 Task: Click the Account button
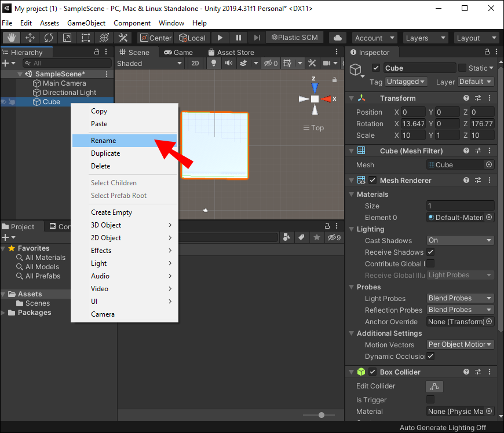click(374, 38)
